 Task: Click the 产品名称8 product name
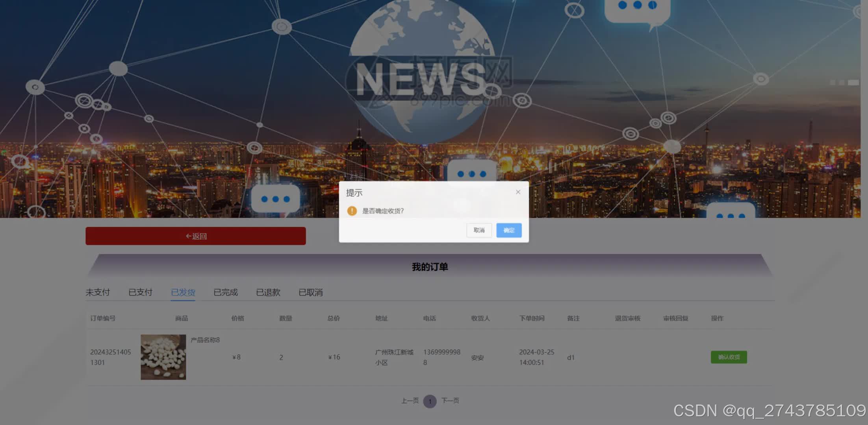click(205, 340)
